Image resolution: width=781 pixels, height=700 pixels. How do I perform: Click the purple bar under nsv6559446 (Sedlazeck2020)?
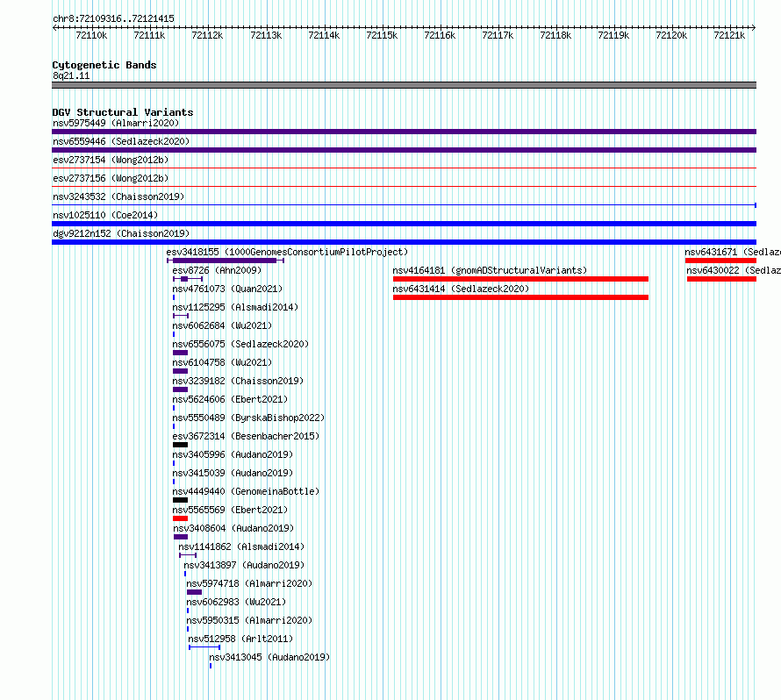point(404,150)
